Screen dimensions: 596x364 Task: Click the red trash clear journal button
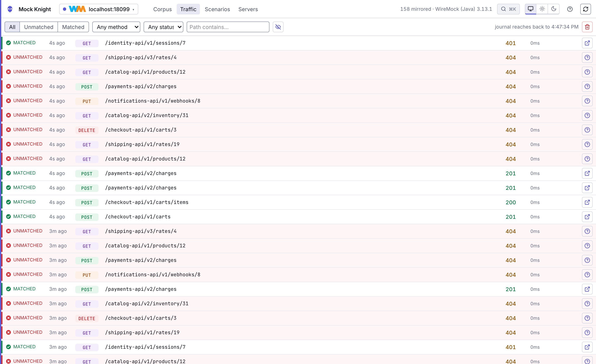click(587, 27)
